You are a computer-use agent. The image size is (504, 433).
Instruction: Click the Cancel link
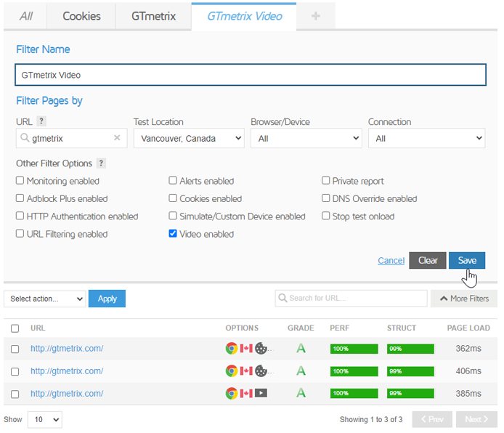[391, 260]
